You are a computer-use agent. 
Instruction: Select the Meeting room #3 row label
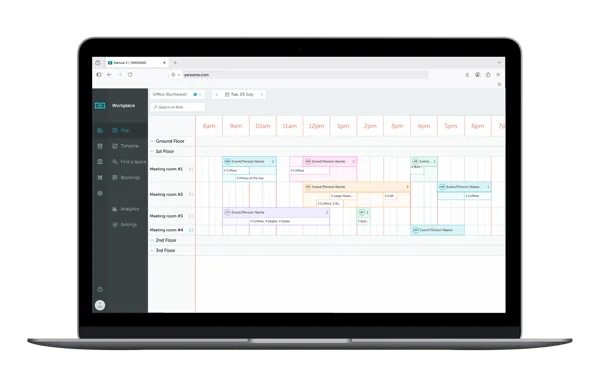[x=166, y=216]
